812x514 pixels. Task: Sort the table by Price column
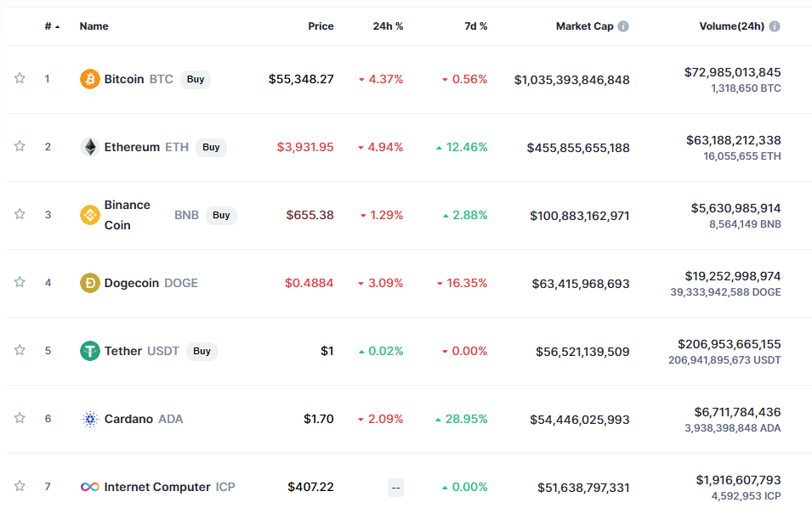(321, 26)
